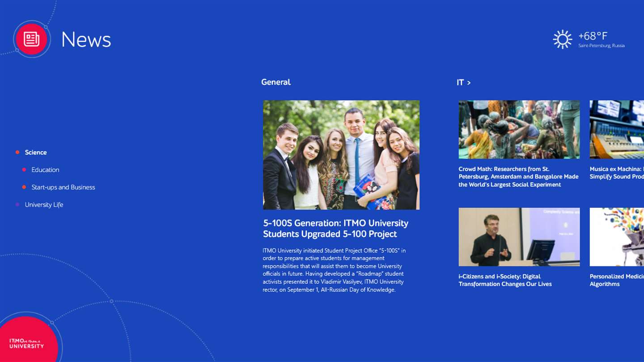The image size is (644, 362).
Task: Expand the IT section arrow
Action: pyautogui.click(x=469, y=83)
